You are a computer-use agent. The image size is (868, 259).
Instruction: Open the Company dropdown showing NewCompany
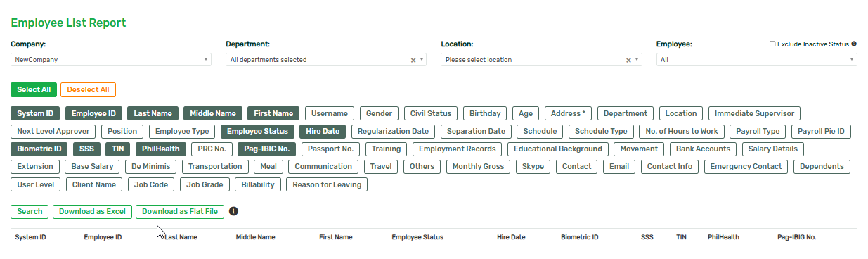click(x=110, y=60)
